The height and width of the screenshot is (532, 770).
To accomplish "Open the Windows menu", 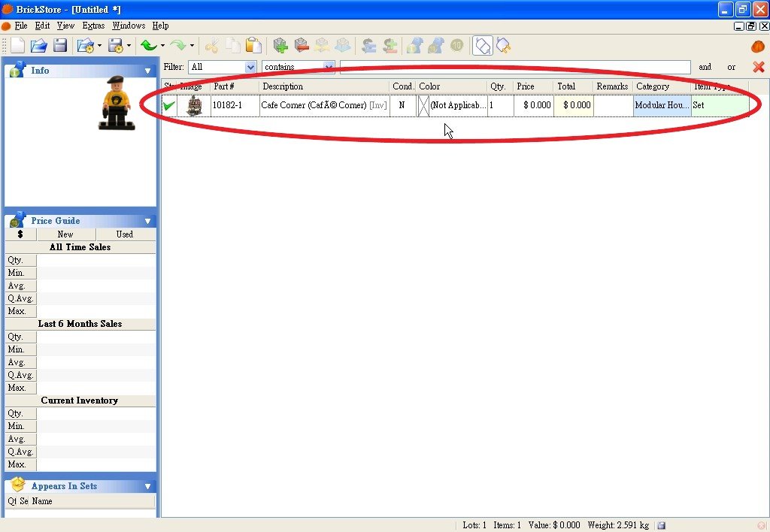I will point(129,26).
